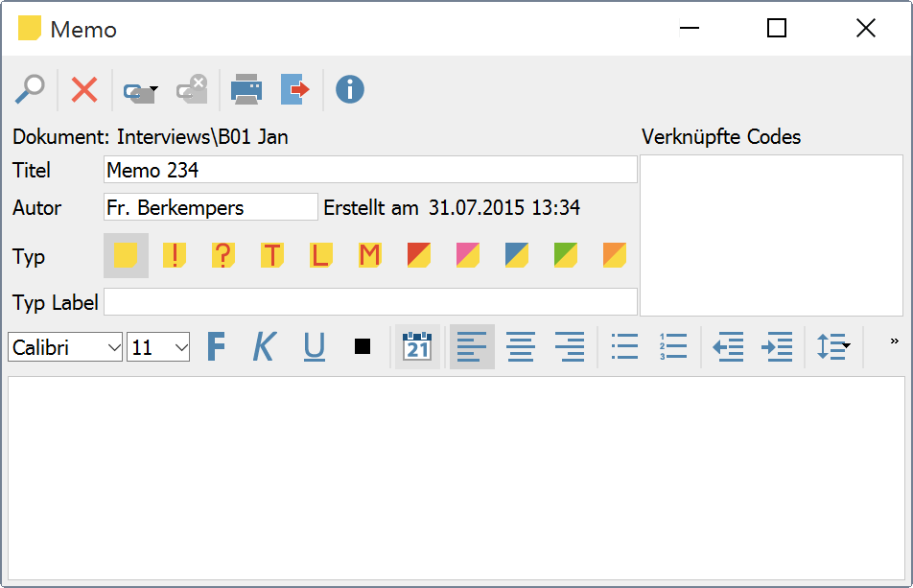Align text left
Screen dimensions: 913x588
[x=472, y=346]
